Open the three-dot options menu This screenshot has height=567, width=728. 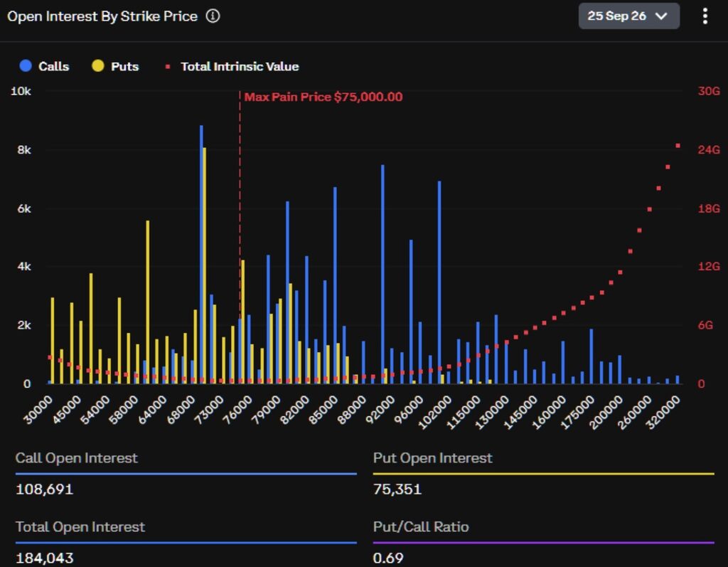point(705,16)
